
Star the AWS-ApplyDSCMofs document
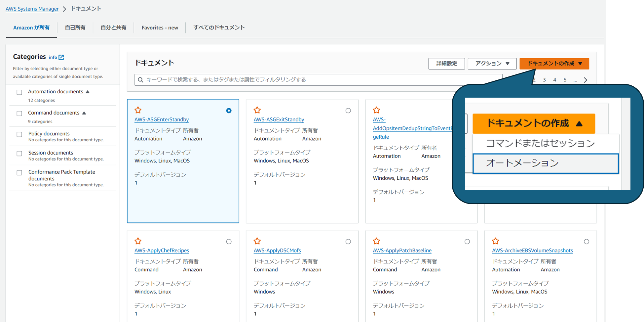click(257, 241)
